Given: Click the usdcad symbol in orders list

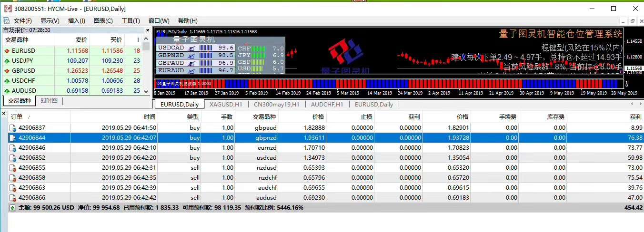Looking at the screenshot, I should pos(266,158).
